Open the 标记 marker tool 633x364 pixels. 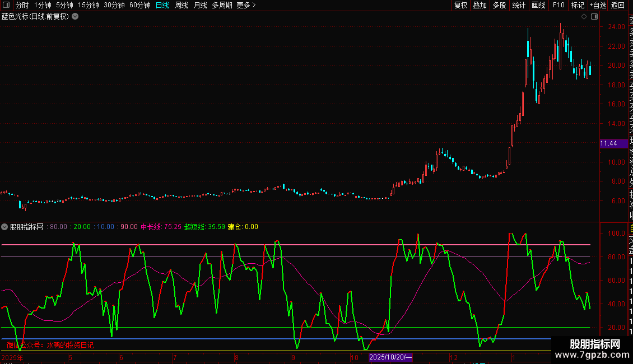point(577,5)
